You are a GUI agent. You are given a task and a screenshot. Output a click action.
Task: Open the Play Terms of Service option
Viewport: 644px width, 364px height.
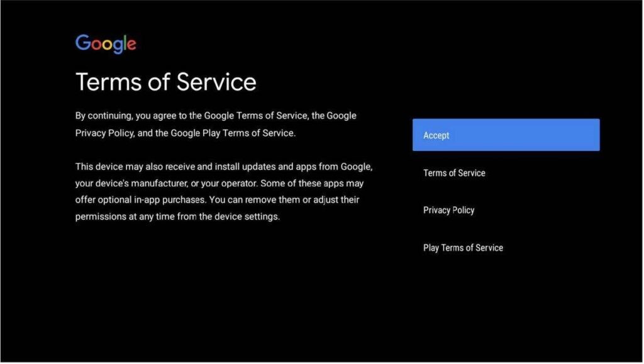[463, 248]
